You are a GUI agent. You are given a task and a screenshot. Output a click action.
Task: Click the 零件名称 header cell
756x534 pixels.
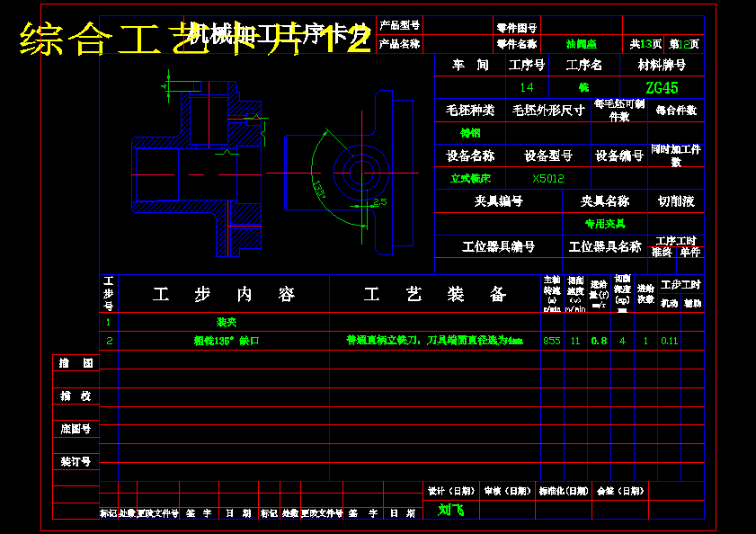click(x=517, y=44)
